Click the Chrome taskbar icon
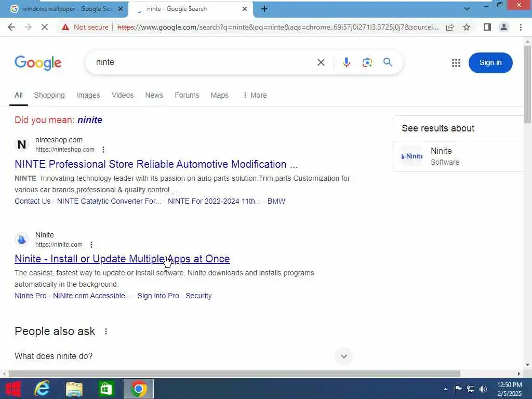 click(138, 389)
